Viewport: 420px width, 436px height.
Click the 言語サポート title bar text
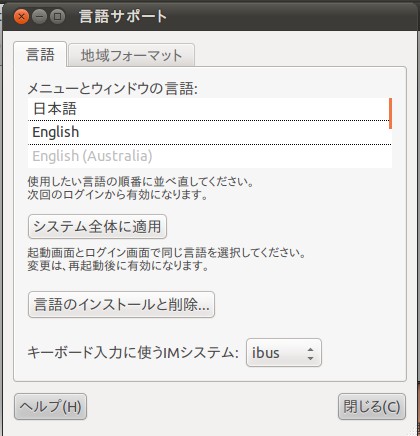coord(123,16)
